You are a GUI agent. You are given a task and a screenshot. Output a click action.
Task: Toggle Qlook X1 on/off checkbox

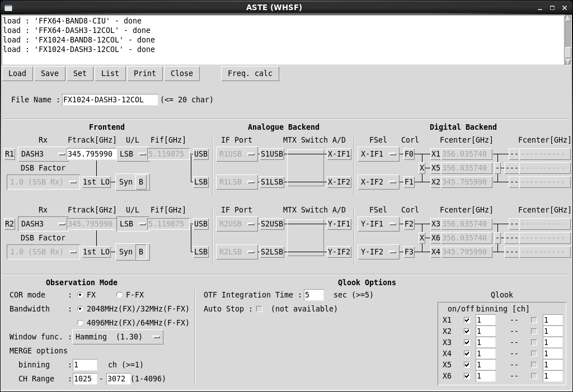click(x=467, y=320)
